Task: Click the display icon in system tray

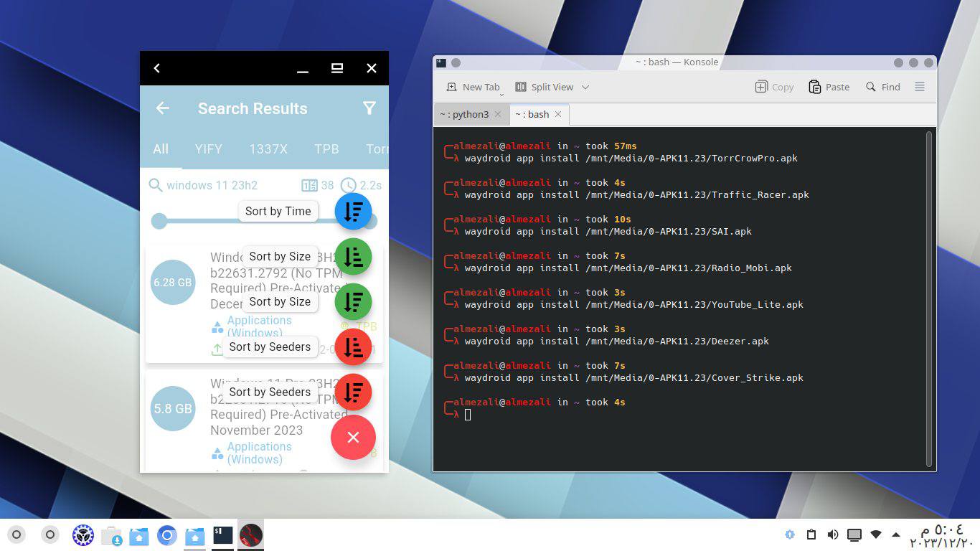Action: 854,534
